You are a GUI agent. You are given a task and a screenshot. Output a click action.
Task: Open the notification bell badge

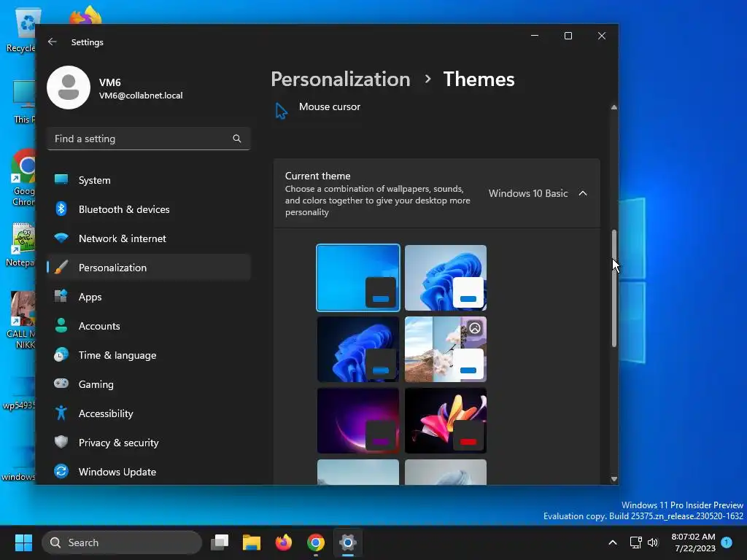coord(727,542)
